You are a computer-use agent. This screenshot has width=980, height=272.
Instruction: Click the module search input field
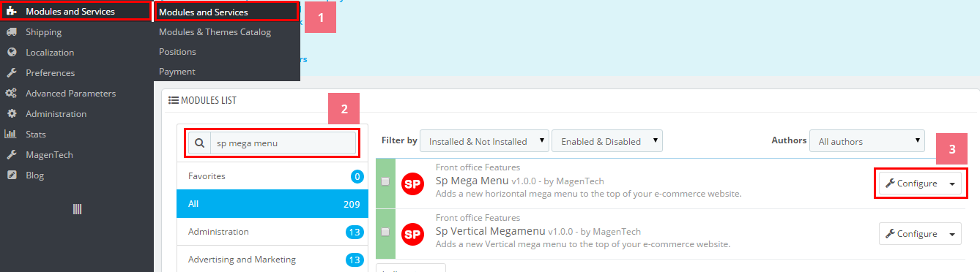click(283, 143)
